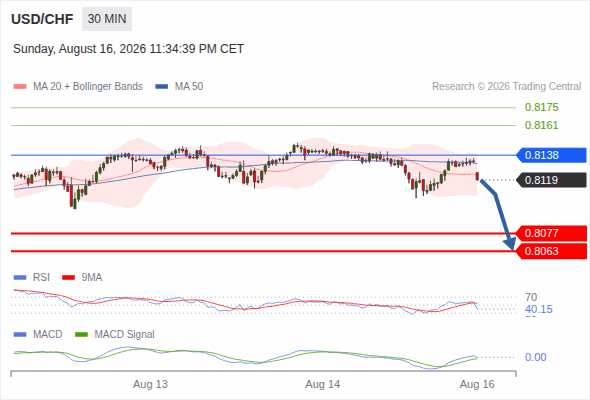Select the 0.8077 red support tag
590x400 pixels.
tap(551, 233)
